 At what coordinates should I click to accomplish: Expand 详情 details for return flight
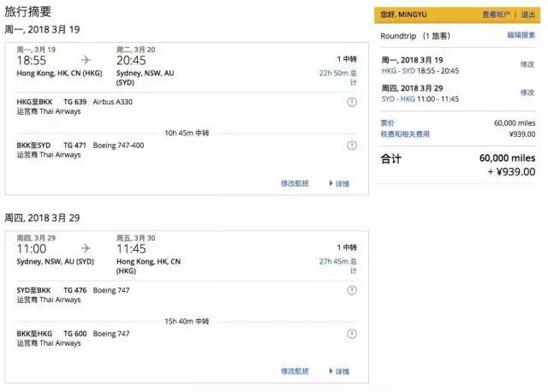click(x=339, y=371)
